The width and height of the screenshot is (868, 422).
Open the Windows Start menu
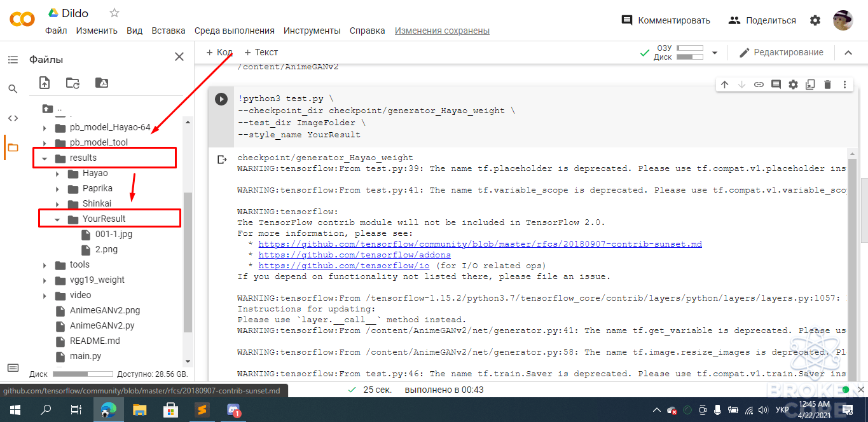point(14,410)
